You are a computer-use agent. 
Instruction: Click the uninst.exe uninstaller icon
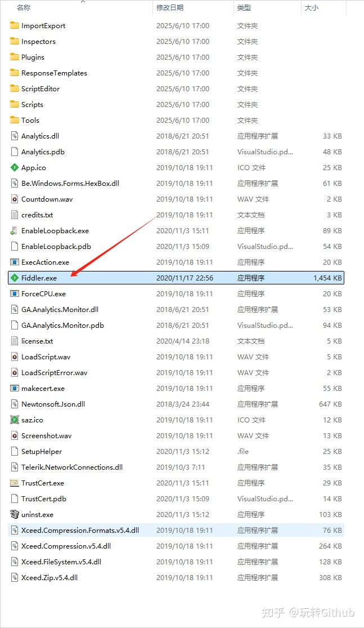(x=15, y=515)
